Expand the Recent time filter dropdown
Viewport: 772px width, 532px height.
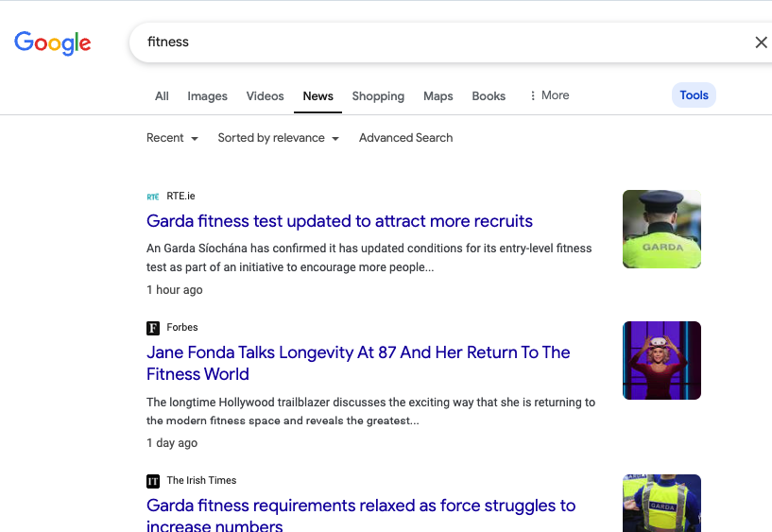[x=172, y=138]
